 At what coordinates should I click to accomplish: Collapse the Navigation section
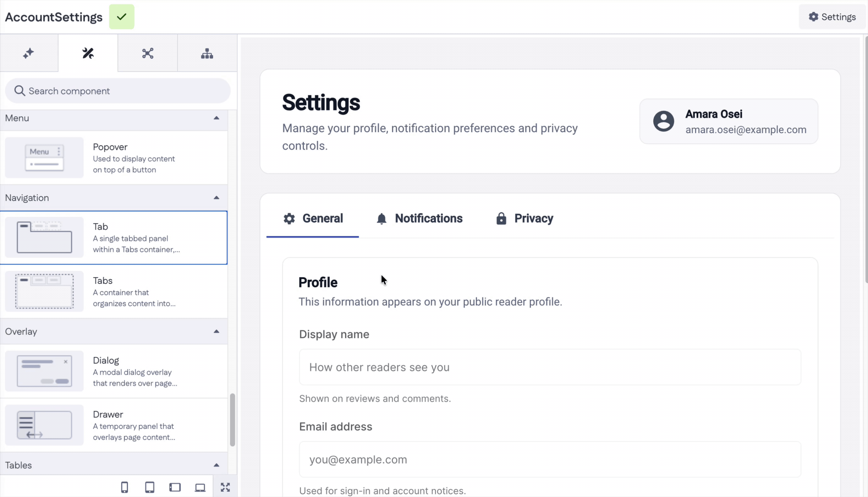[x=217, y=198]
